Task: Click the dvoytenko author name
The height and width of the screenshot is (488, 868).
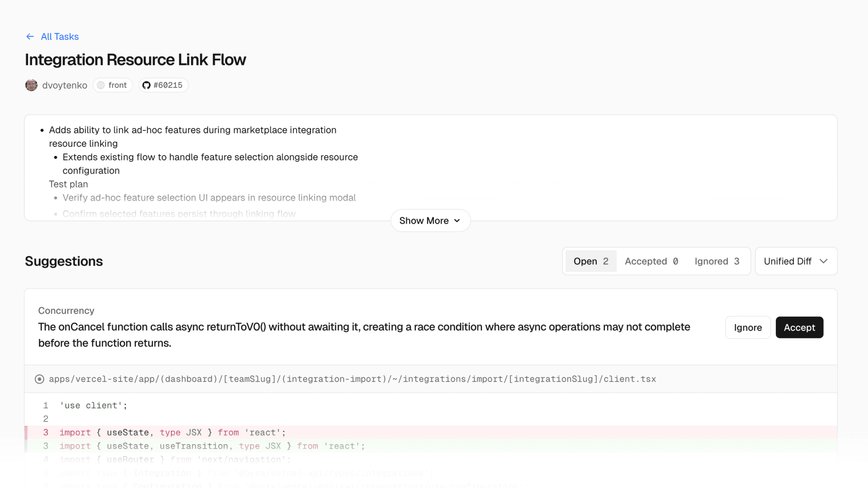Action: coord(65,85)
